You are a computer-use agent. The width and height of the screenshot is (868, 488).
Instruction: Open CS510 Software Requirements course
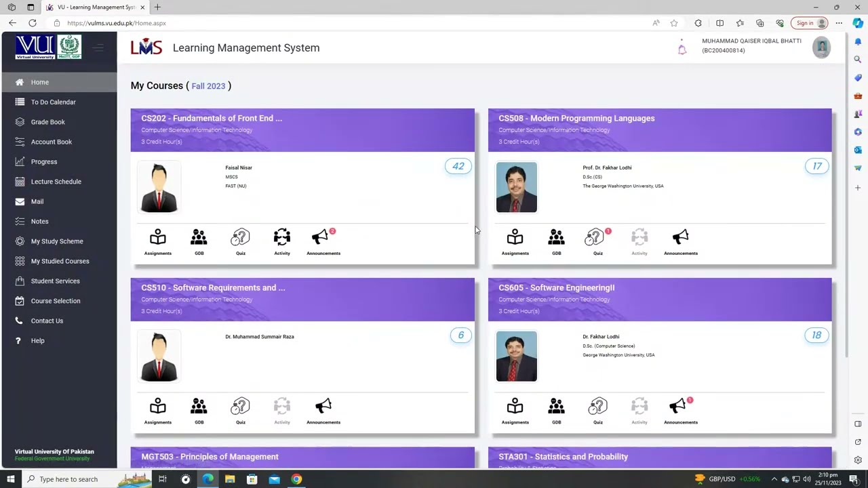pos(213,287)
